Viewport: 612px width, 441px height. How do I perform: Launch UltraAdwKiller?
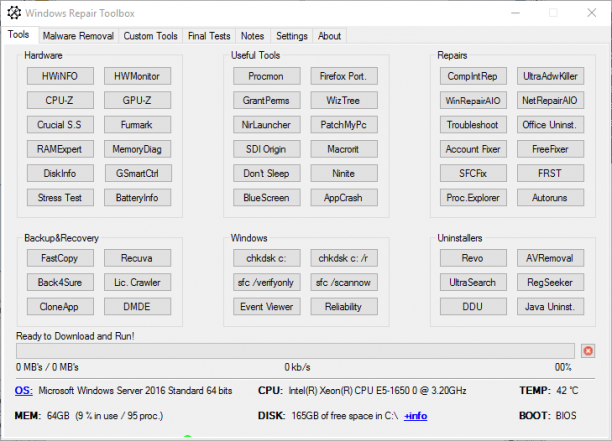pos(550,76)
